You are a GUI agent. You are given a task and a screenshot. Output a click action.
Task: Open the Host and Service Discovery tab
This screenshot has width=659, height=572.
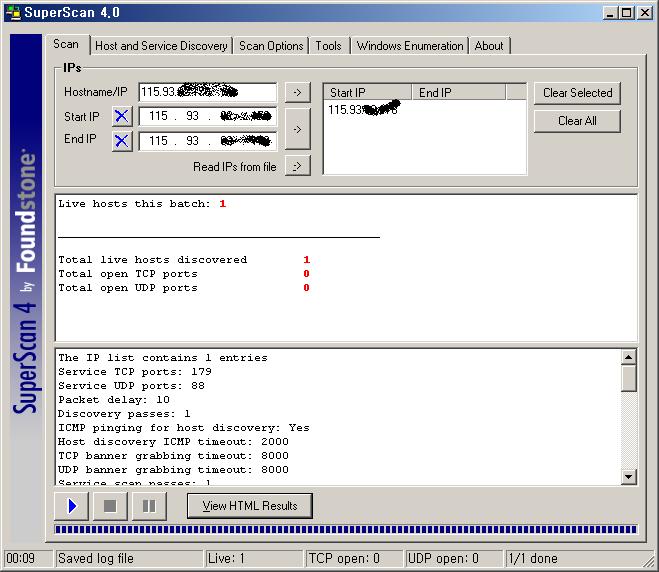[x=161, y=46]
